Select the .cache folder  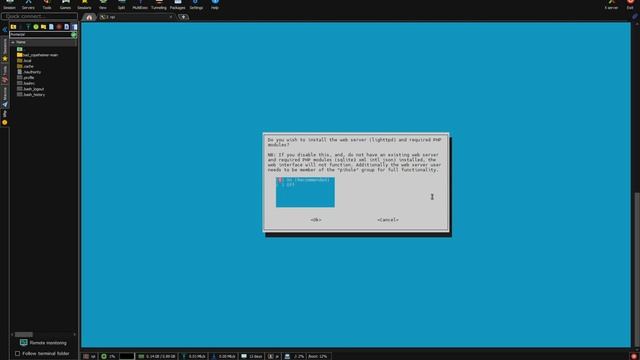coord(25,66)
